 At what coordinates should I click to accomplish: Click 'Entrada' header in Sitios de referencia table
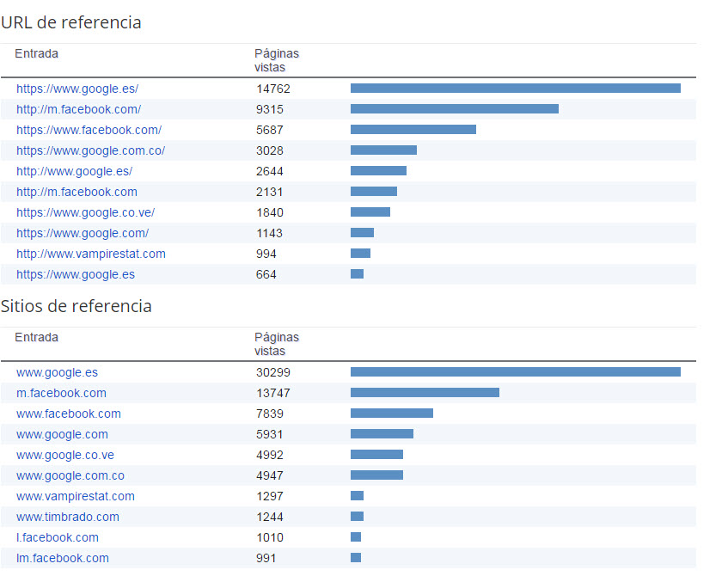(37, 338)
